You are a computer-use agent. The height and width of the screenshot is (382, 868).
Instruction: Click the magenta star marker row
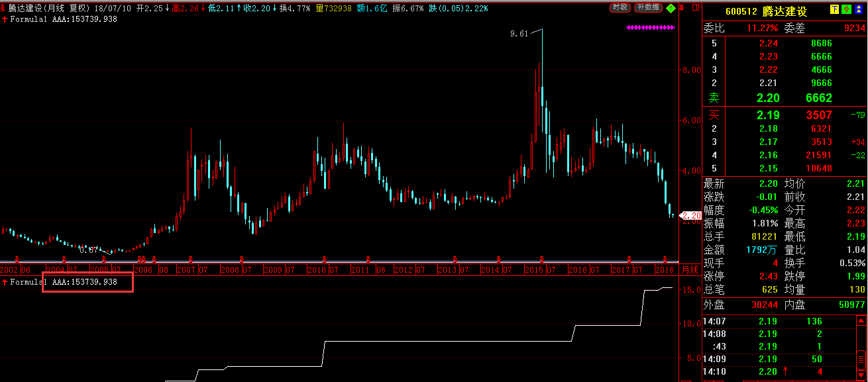click(x=651, y=28)
